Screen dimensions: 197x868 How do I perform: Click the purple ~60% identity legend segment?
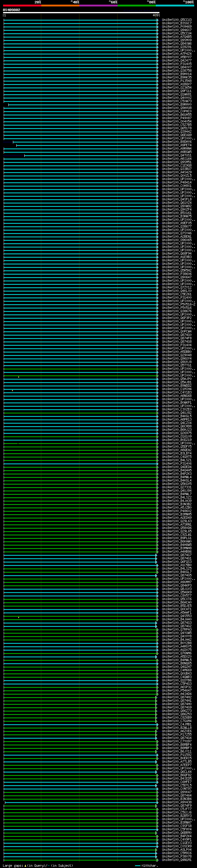[x=98, y=6]
